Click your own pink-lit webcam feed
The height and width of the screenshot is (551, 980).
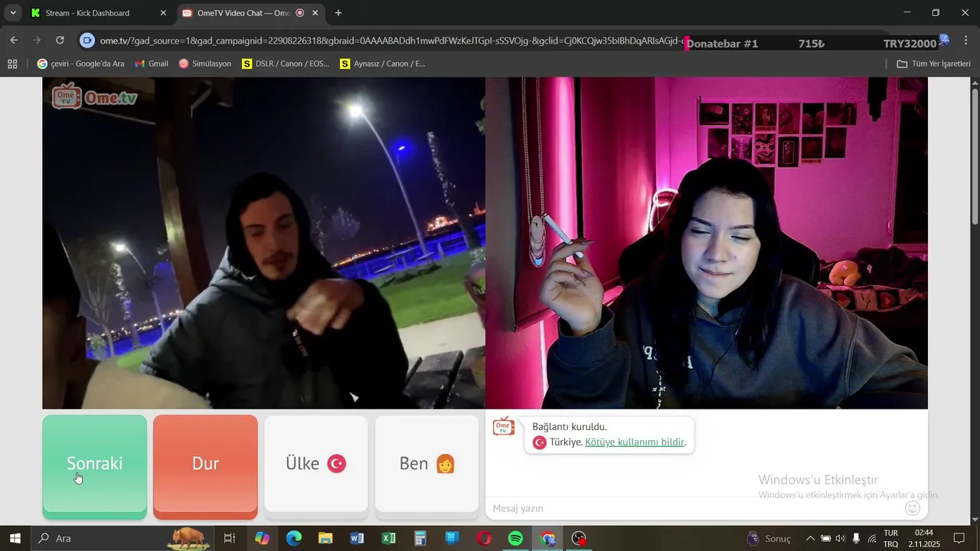tap(707, 243)
